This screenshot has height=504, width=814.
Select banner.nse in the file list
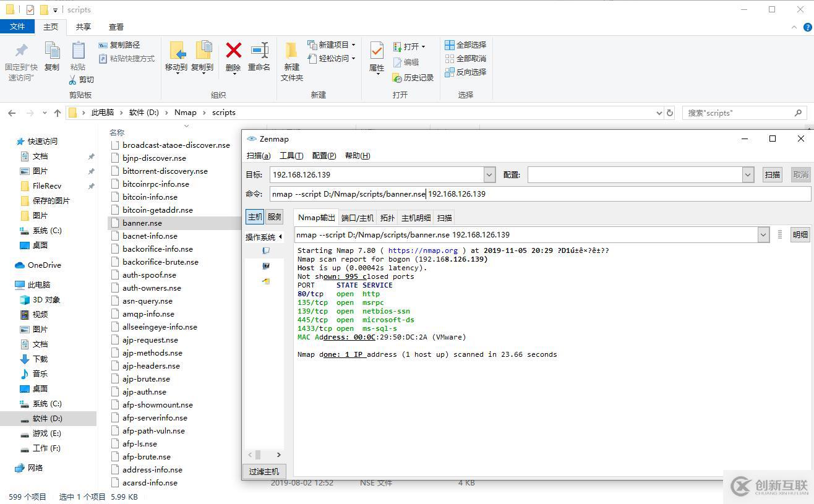[x=142, y=223]
